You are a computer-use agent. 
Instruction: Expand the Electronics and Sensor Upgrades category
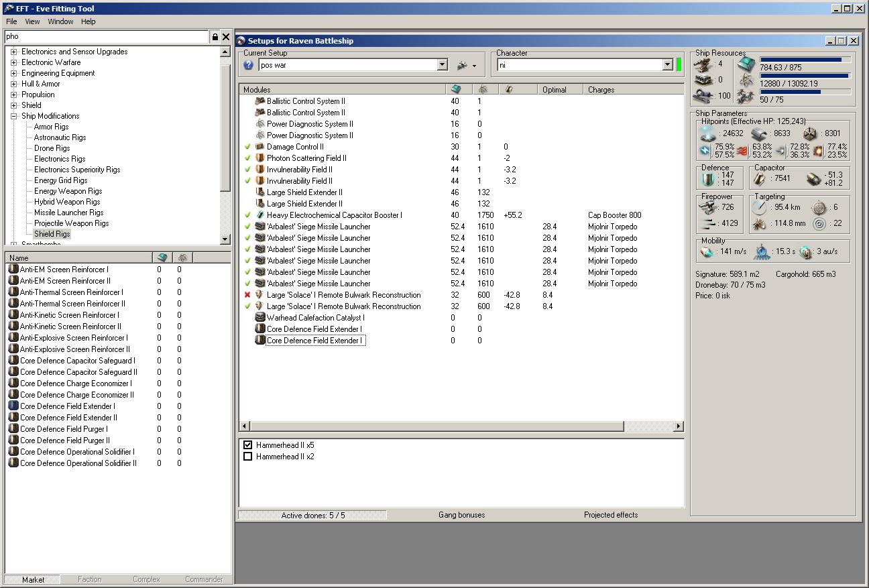point(13,52)
